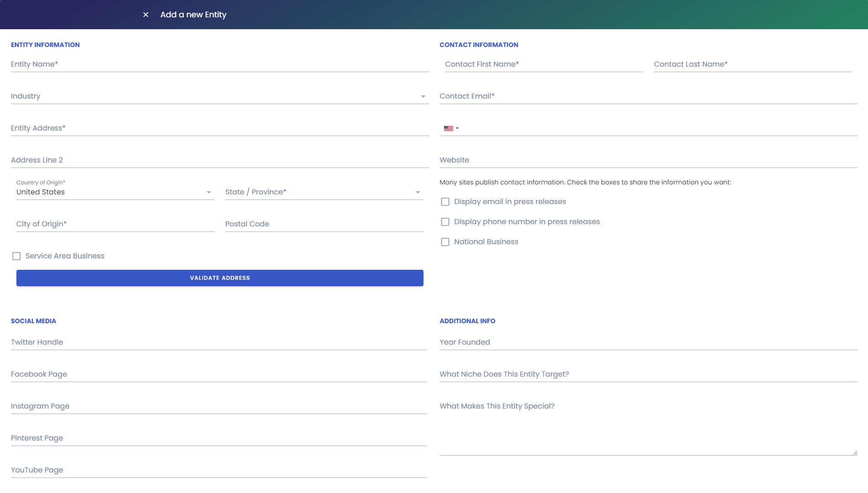This screenshot has height=493, width=868.
Task: Click the Contact Information section heading
Action: tap(479, 45)
